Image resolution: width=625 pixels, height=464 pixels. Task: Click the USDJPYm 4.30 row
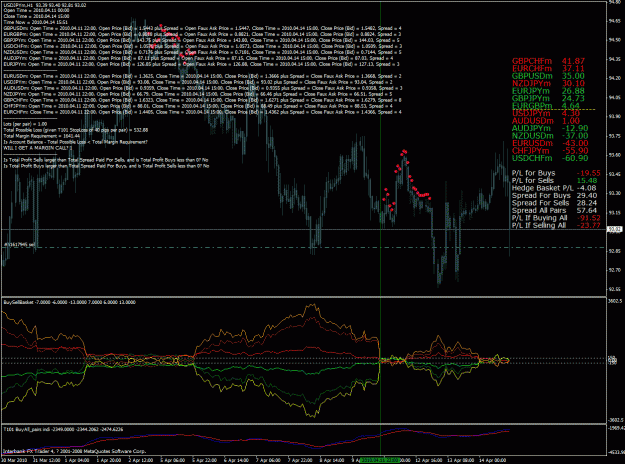pos(546,113)
